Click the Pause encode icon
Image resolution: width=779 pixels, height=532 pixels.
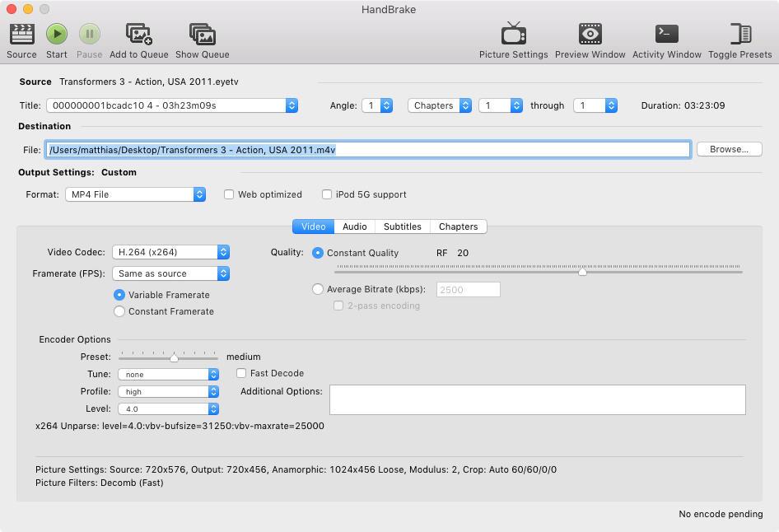click(x=89, y=37)
